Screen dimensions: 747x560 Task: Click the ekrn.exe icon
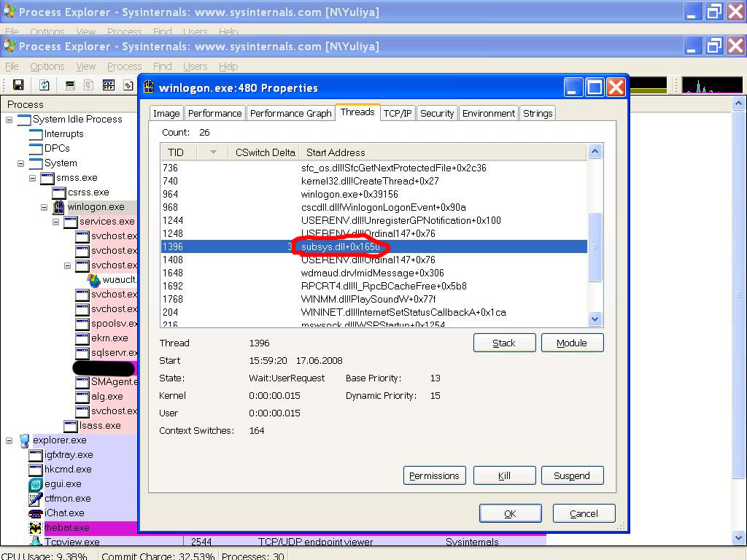(82, 338)
